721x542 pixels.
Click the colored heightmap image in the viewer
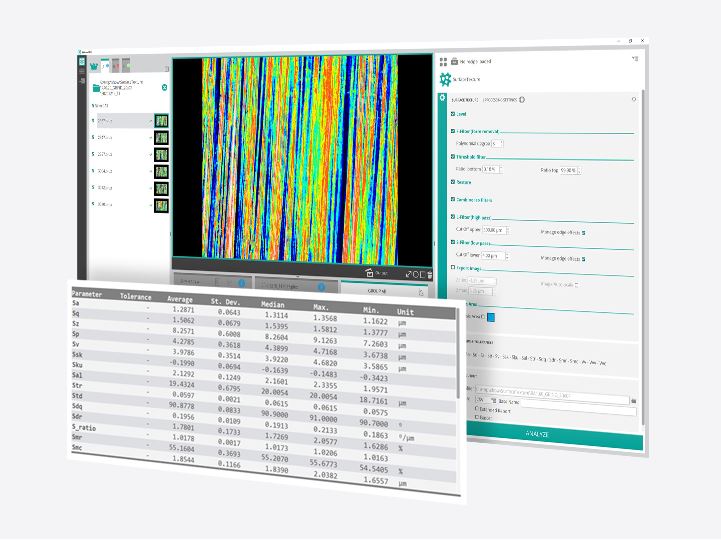pyautogui.click(x=300, y=159)
